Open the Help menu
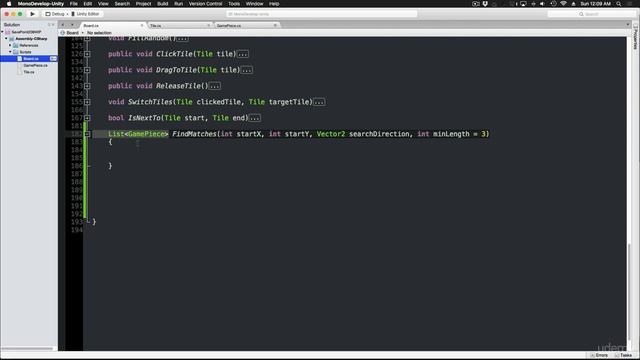 274,4
